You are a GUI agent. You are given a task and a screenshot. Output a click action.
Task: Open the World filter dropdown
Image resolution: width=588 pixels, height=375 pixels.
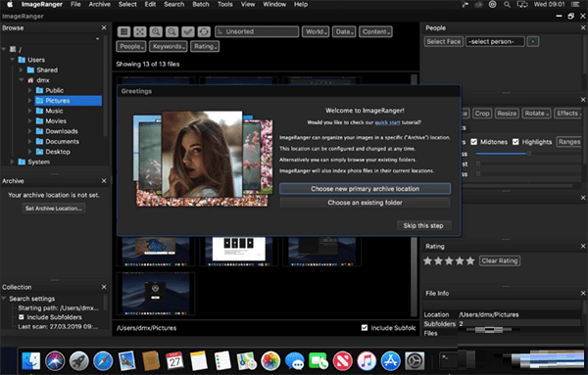(316, 31)
